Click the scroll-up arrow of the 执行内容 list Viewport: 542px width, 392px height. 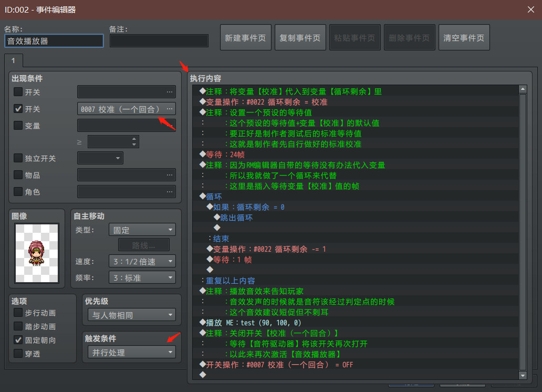[x=523, y=89]
